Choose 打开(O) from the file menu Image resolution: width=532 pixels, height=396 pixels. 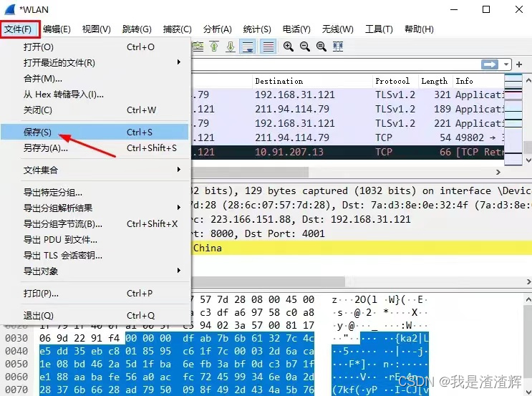pyautogui.click(x=95, y=47)
